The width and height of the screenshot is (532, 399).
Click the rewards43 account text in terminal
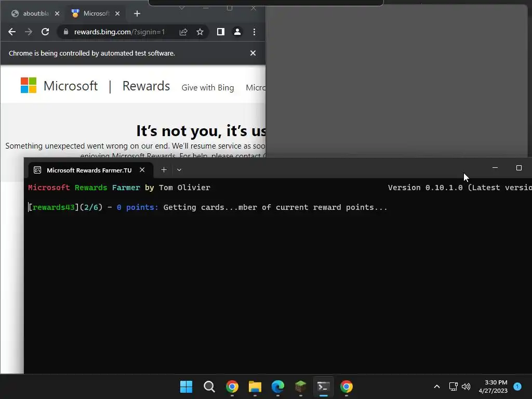tap(54, 207)
